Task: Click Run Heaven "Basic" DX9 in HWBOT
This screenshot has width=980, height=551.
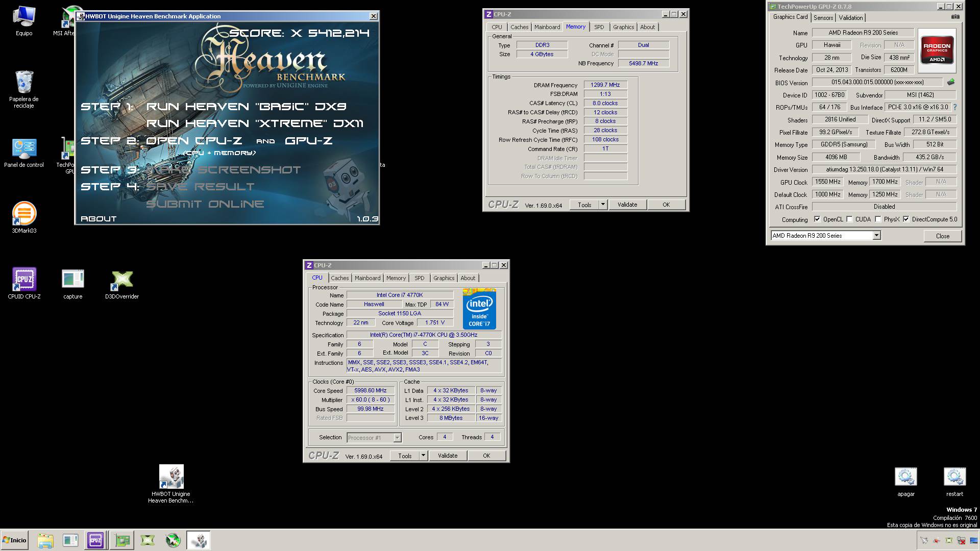Action: 247,107
